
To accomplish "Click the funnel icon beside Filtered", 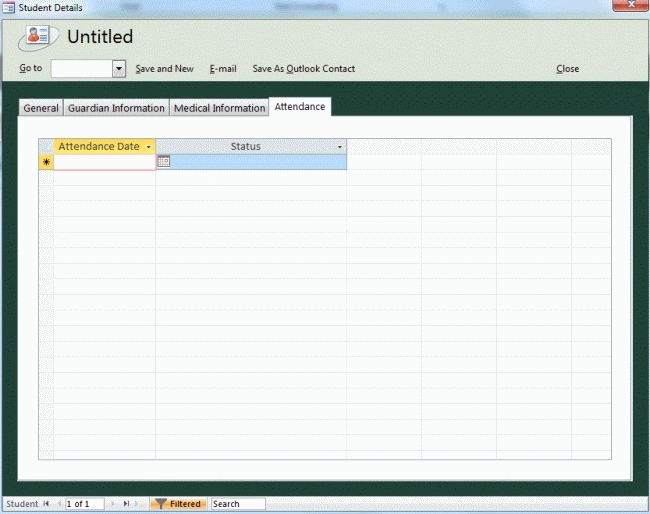I will (x=160, y=504).
